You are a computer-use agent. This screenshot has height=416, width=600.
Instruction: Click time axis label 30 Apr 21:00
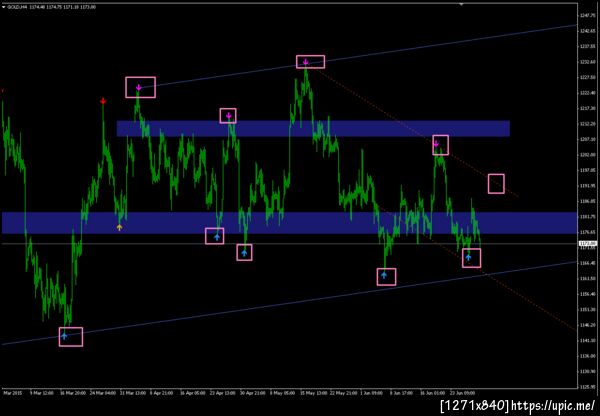[253, 393]
